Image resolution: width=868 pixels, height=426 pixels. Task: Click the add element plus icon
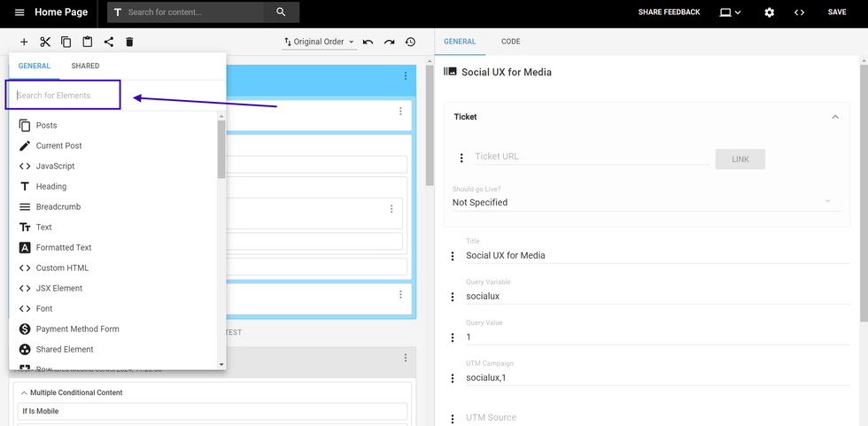click(24, 42)
